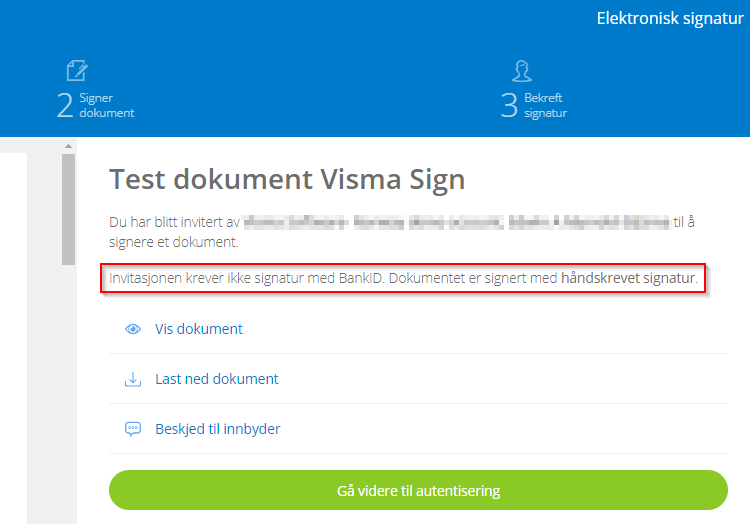
Task: Click the eye icon beside Vis dokument
Action: (x=132, y=329)
